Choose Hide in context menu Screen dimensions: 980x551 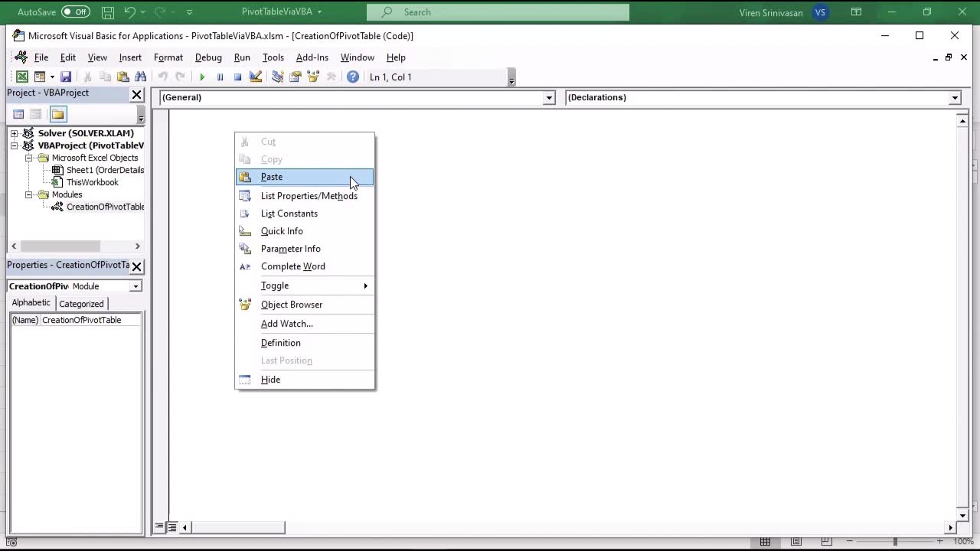[305, 380]
